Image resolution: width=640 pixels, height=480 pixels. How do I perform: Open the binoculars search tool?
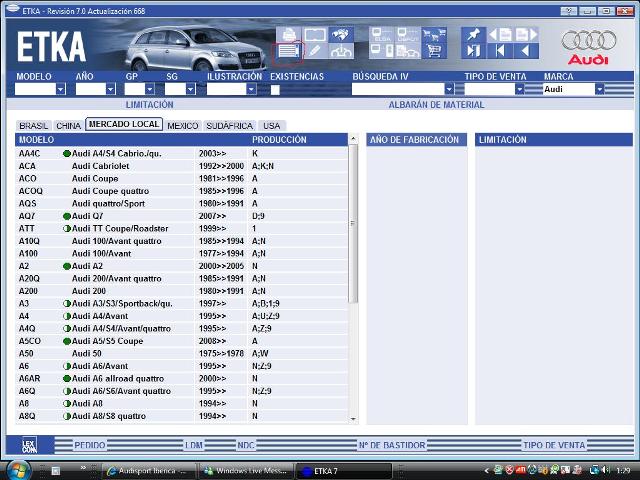[341, 34]
